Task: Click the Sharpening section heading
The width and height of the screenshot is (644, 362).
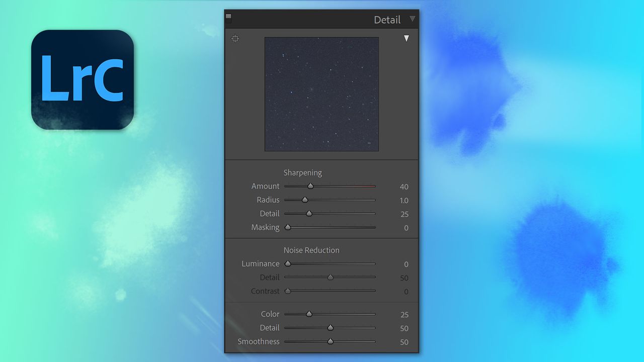Action: [303, 172]
